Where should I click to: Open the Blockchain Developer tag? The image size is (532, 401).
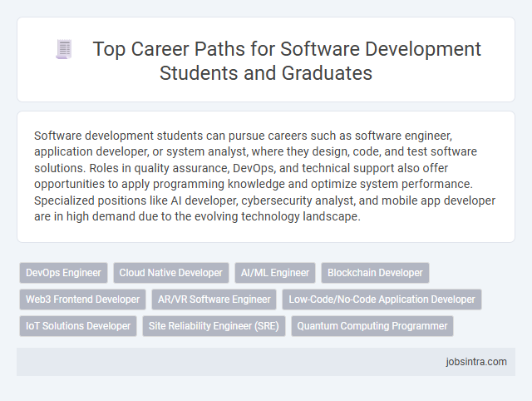coord(375,273)
